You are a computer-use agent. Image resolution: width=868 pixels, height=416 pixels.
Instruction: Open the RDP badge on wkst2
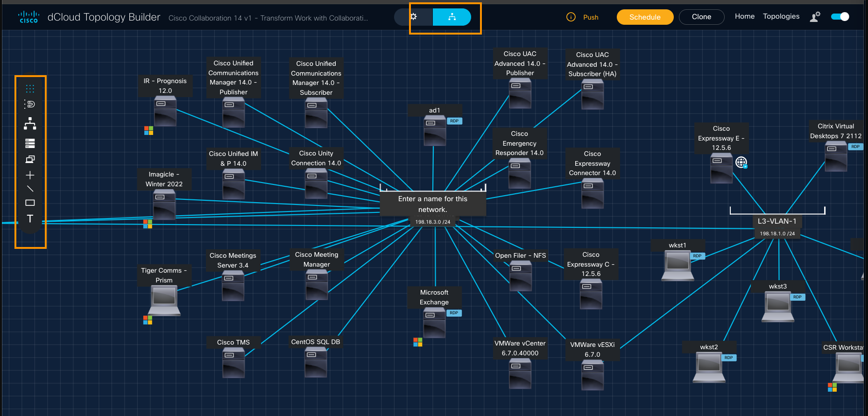[728, 358]
